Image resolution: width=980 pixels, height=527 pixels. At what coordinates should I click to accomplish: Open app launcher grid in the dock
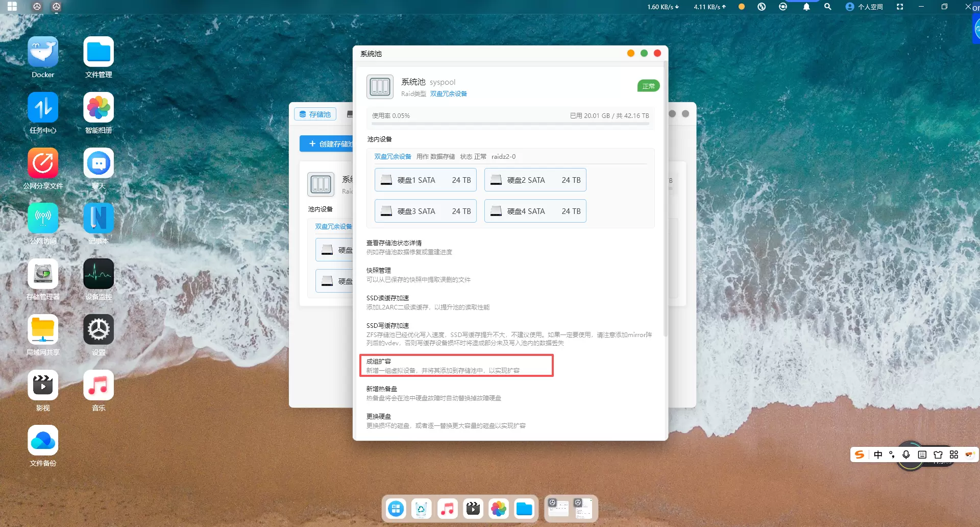(x=396, y=509)
